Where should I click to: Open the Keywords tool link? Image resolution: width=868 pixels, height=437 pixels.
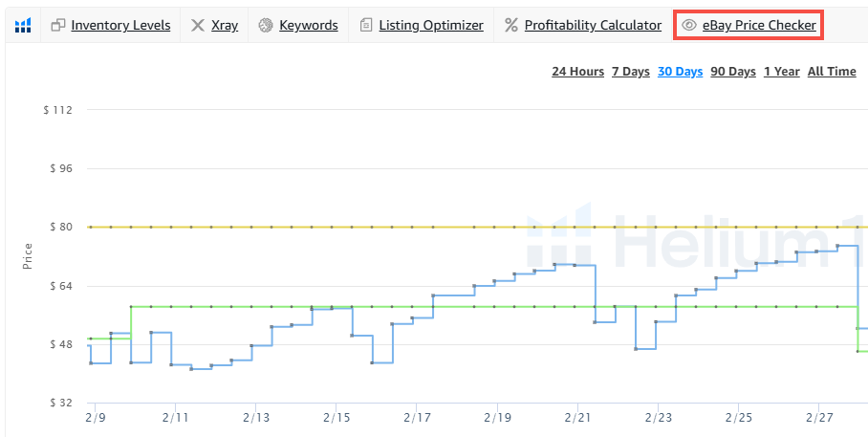(309, 25)
